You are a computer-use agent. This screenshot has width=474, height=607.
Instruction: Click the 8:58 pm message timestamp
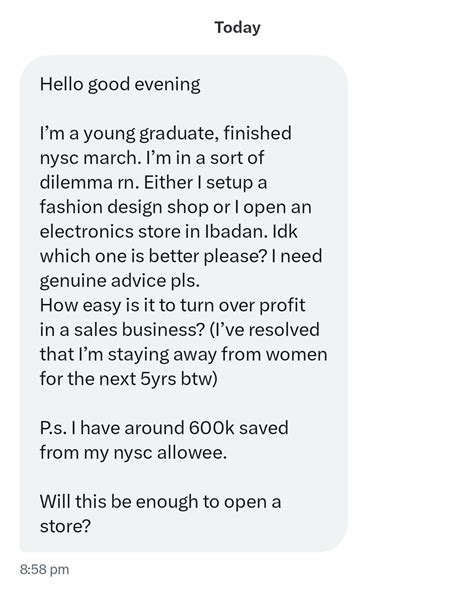pyautogui.click(x=45, y=569)
